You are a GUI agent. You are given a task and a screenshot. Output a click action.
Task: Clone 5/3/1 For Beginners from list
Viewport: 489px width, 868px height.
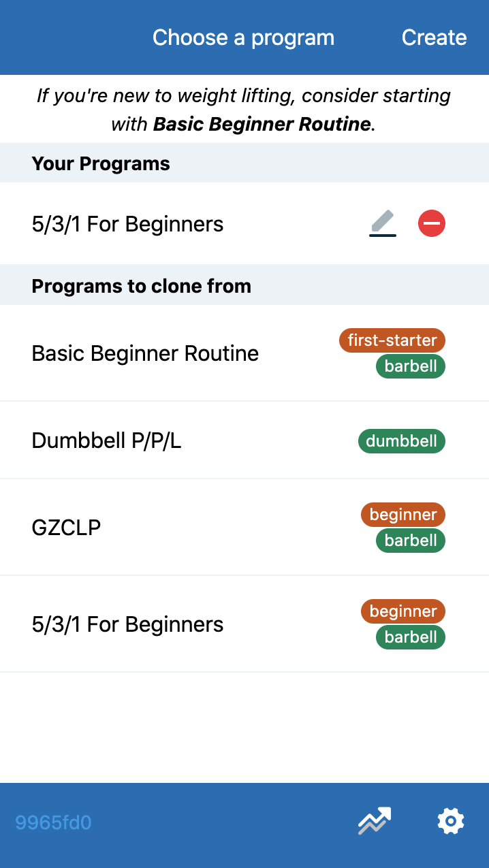tap(245, 624)
